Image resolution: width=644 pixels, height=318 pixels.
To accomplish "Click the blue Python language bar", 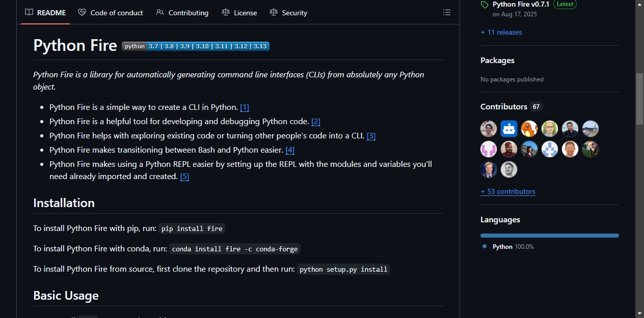I will [550, 236].
